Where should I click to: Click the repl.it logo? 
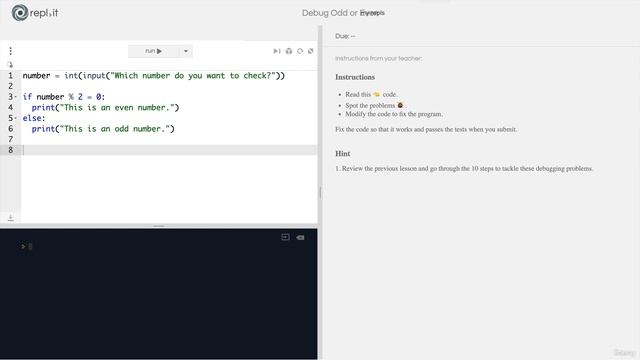(35, 13)
